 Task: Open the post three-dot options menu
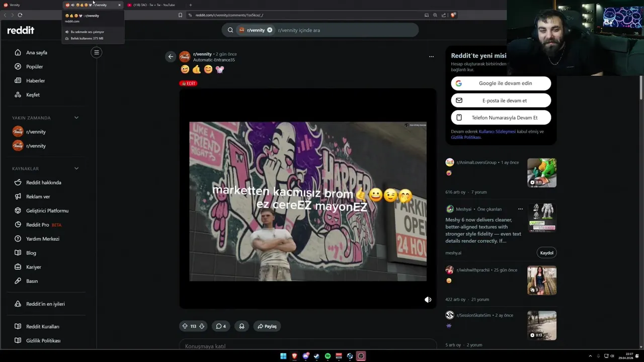coord(431,56)
